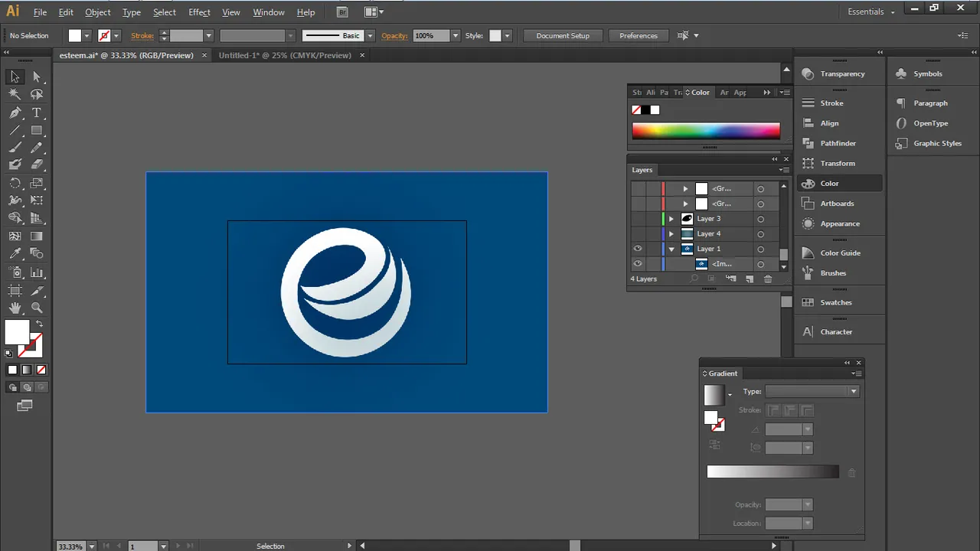The height and width of the screenshot is (551, 980).
Task: Hide the <Im...> sublayer eye icon
Action: [x=637, y=264]
